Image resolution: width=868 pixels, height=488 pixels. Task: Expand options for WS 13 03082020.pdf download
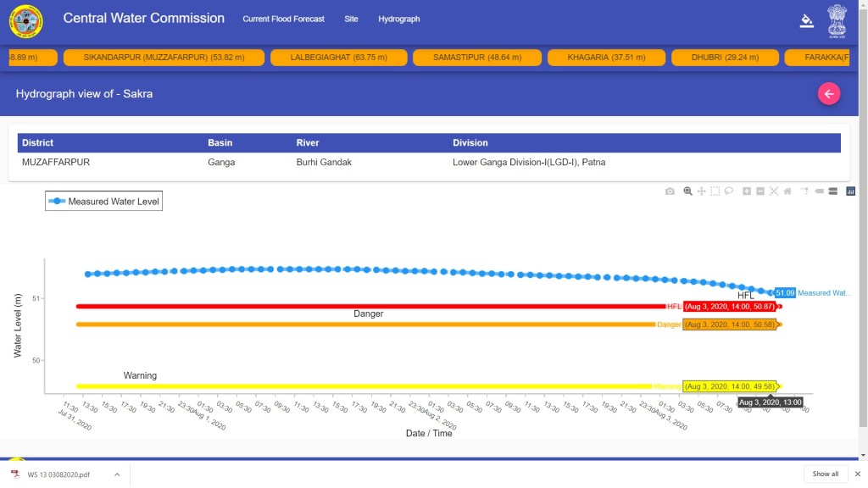(x=117, y=474)
